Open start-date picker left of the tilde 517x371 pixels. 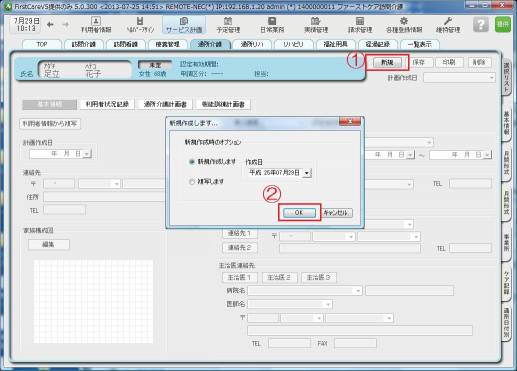tap(410, 155)
